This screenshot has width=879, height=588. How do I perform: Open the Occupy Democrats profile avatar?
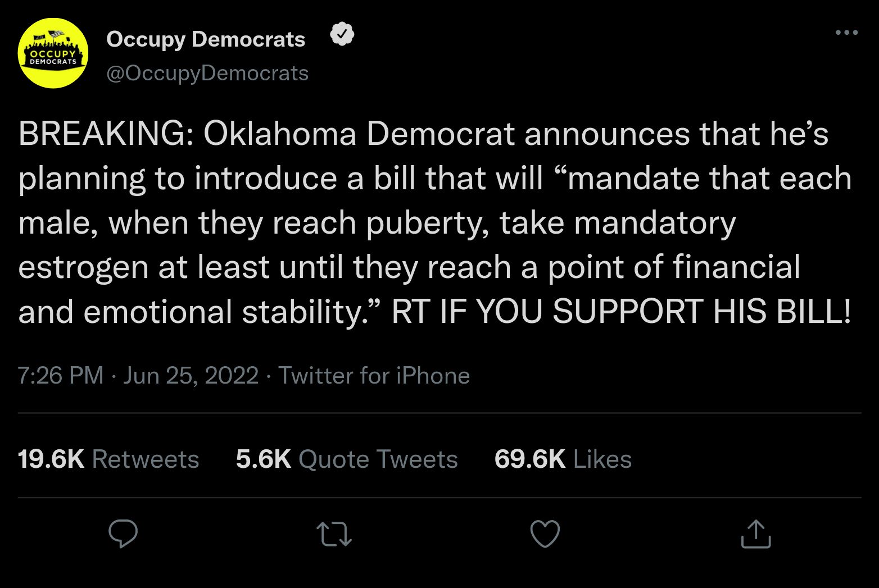pos(53,53)
